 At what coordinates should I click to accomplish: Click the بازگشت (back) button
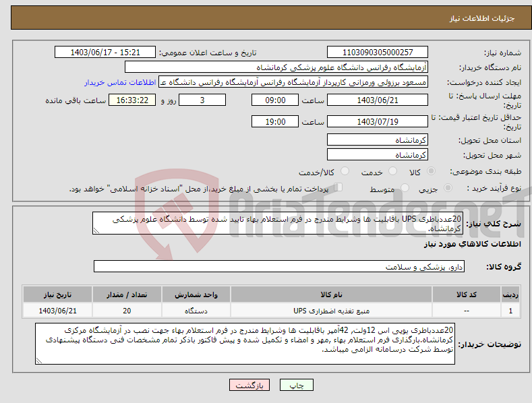pyautogui.click(x=249, y=385)
